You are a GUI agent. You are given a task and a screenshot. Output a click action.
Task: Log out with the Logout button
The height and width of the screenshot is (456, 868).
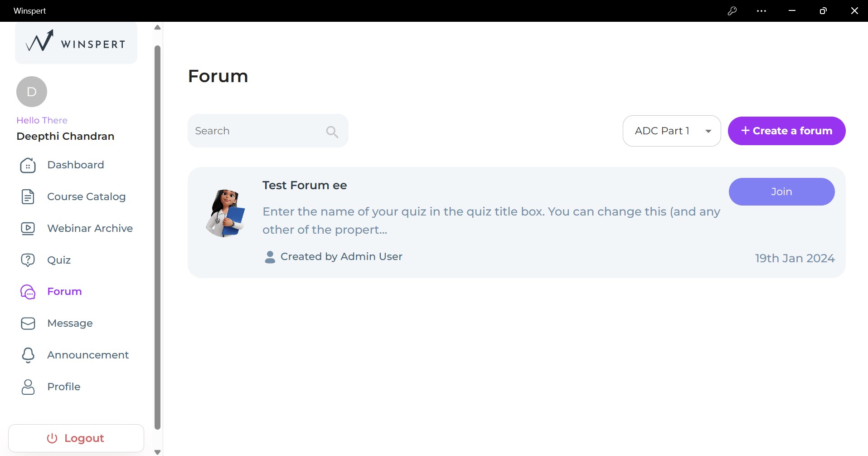[76, 438]
